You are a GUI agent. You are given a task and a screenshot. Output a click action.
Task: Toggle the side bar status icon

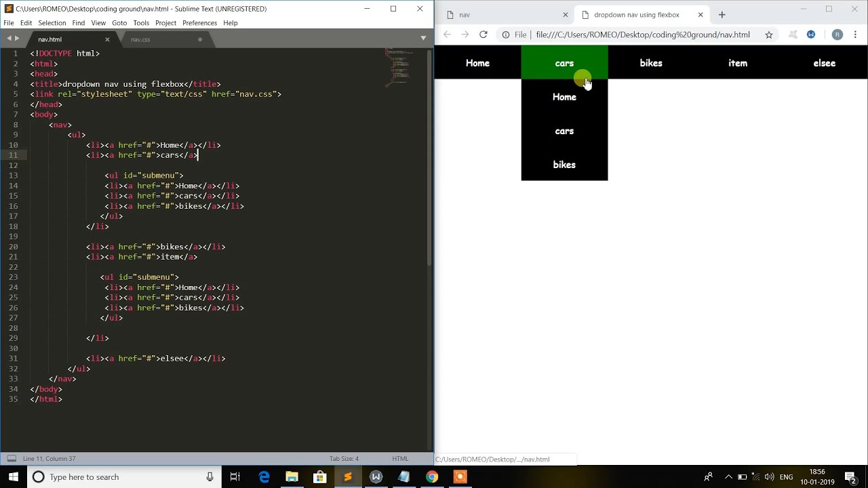[12, 459]
